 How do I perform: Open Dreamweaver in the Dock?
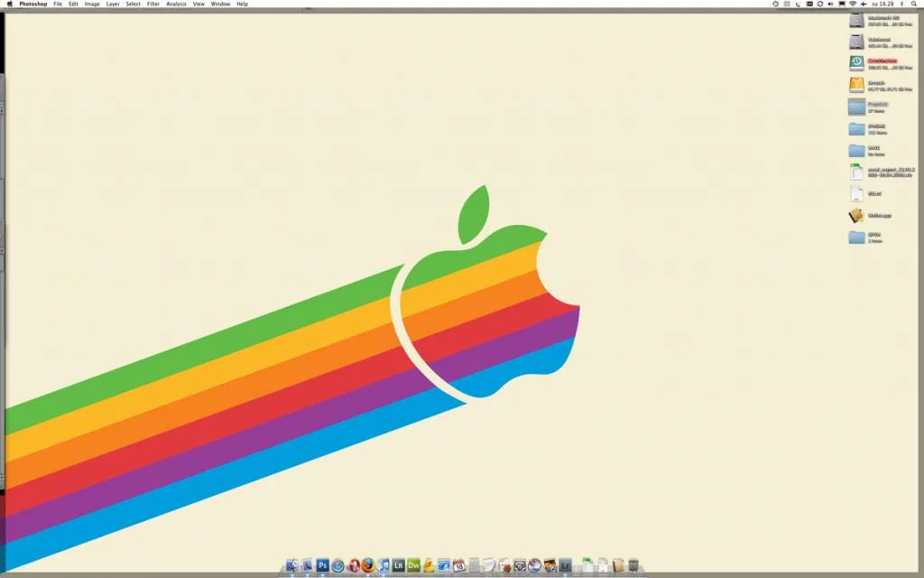click(413, 565)
